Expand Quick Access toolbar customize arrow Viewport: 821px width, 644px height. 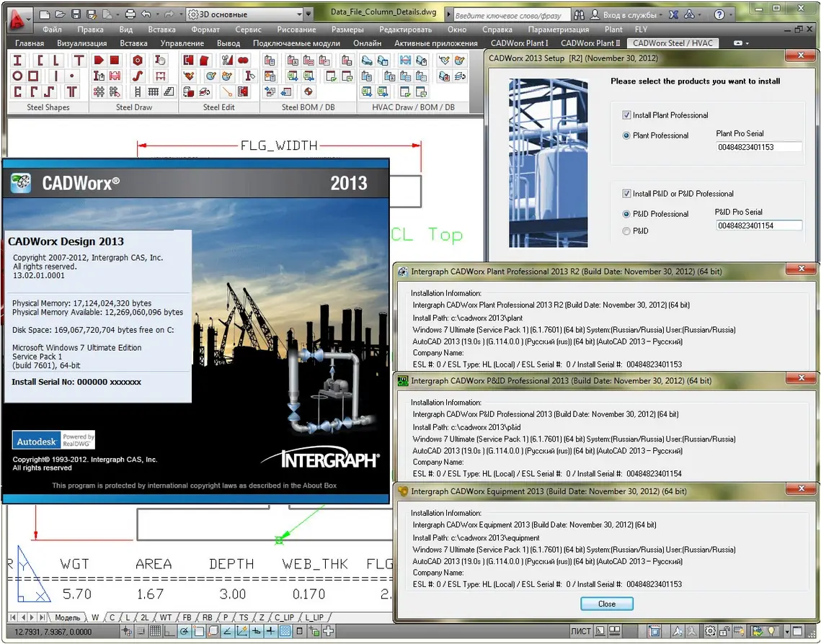click(x=309, y=14)
